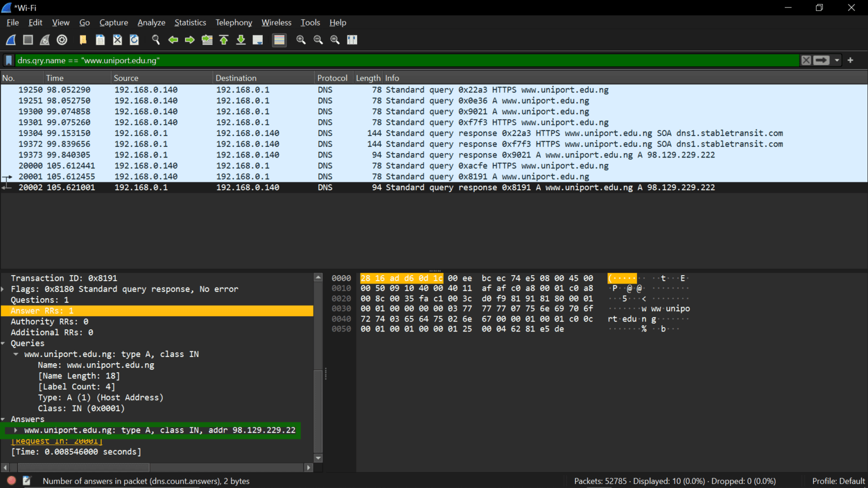
Task: Zoom in on the packet list text
Action: pos(301,40)
